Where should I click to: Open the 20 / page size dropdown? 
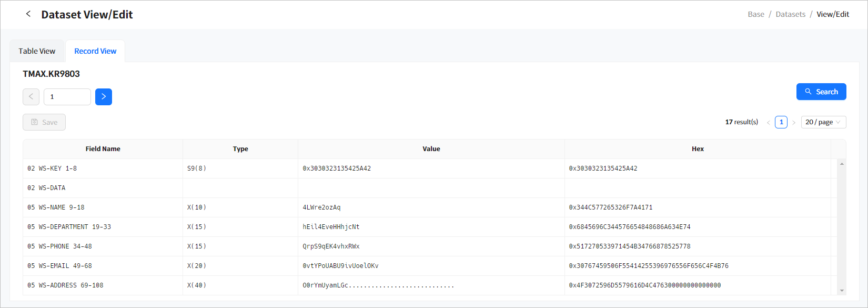point(823,122)
